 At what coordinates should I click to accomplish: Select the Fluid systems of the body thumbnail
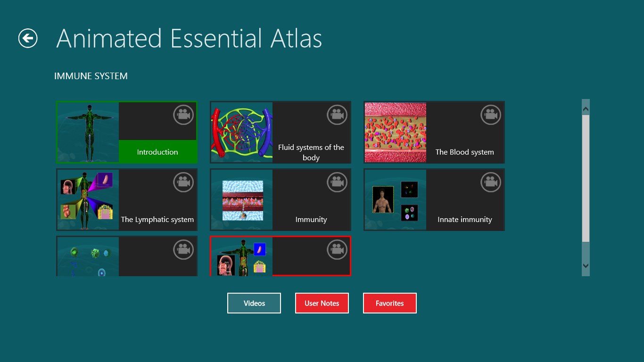click(242, 132)
